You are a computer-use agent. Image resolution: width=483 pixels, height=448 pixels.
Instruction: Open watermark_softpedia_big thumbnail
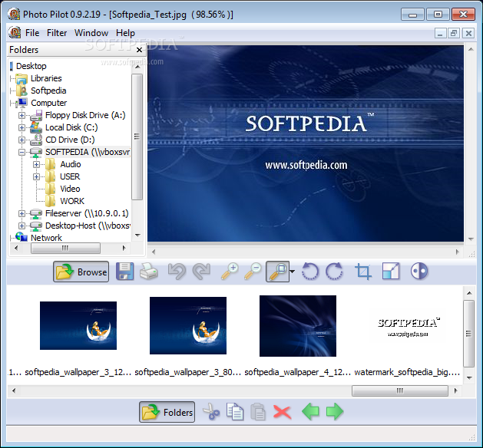click(x=408, y=327)
